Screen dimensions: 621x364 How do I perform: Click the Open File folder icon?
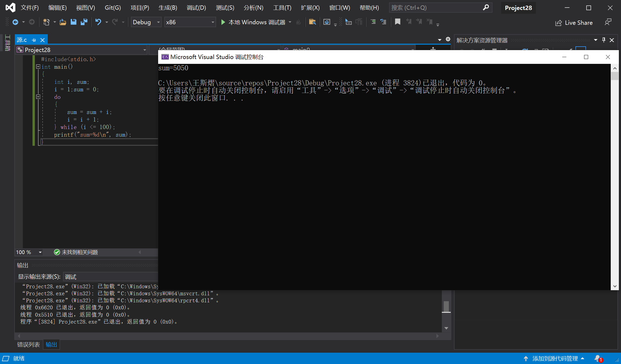coord(63,22)
